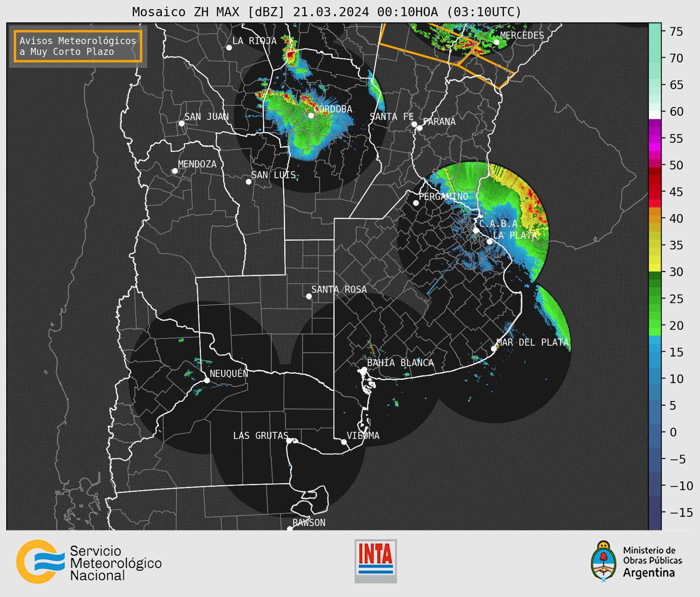
Task: Click the 10 tick label on color scale
Action: click(x=676, y=379)
